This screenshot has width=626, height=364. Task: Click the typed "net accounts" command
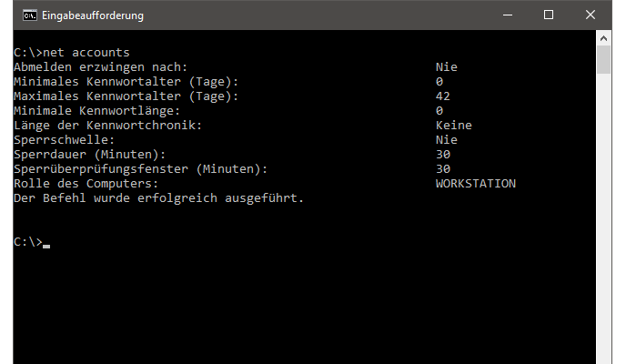(87, 52)
